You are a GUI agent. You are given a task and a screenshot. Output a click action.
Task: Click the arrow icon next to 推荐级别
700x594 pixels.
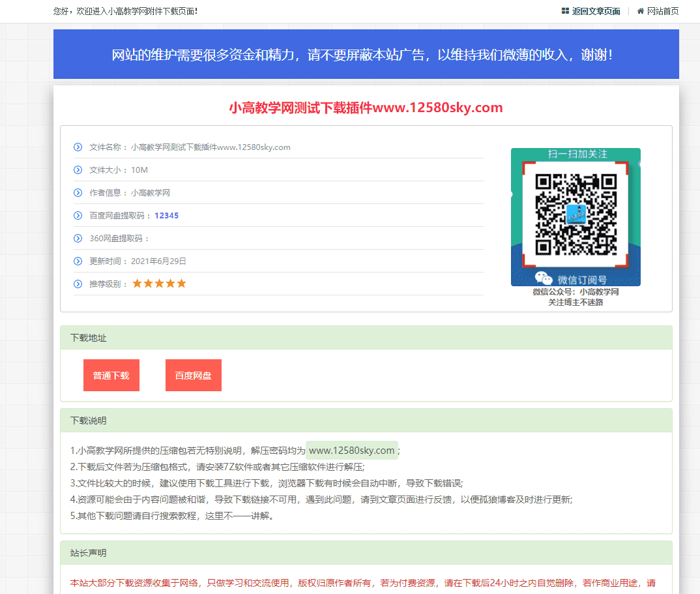point(78,284)
